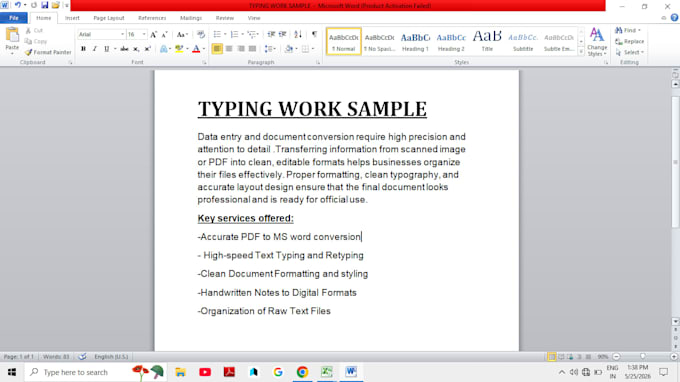Click the Windows Start button
The width and height of the screenshot is (680, 382).
12,372
